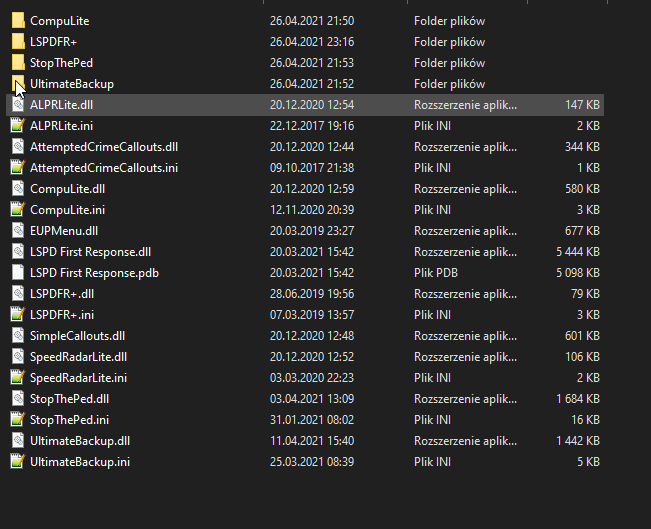Click the StopThePed.ini file icon
This screenshot has height=529, width=651.
click(x=17, y=419)
